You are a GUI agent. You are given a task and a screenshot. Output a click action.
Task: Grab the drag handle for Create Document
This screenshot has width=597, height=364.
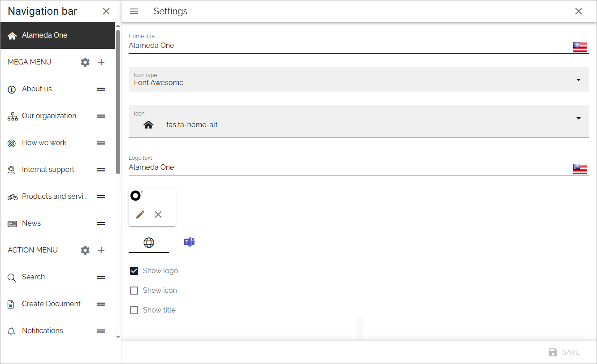tap(101, 304)
